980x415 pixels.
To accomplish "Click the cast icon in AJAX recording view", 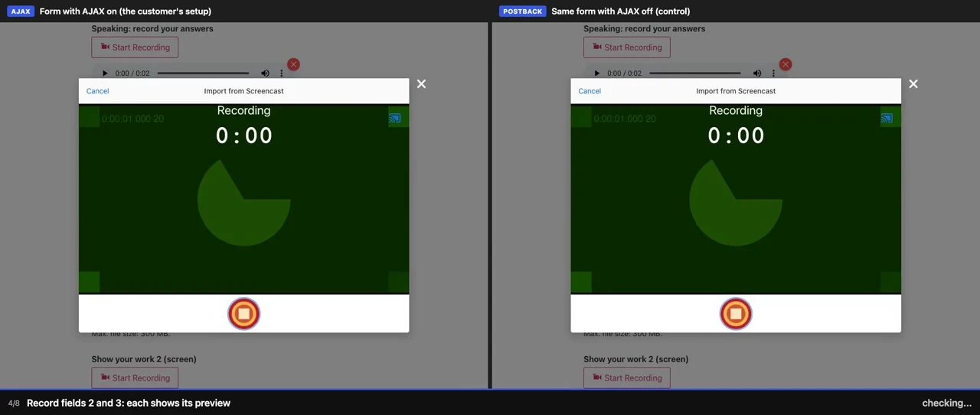I will coord(394,118).
